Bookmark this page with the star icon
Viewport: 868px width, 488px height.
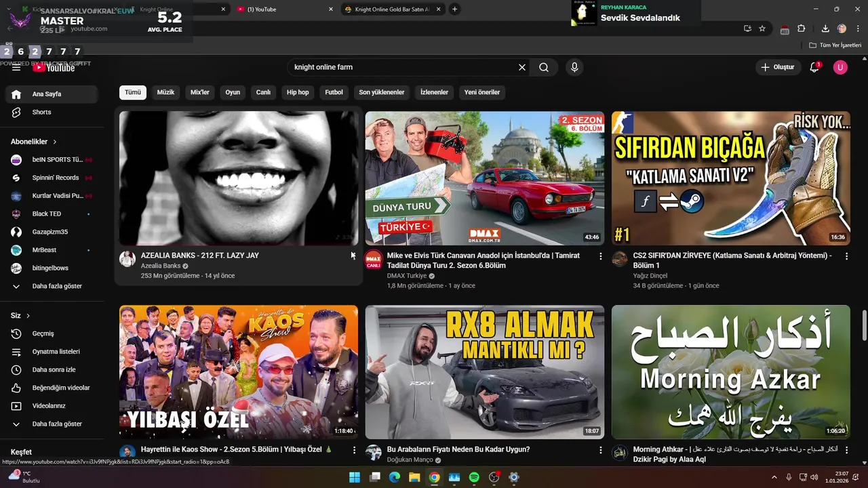762,28
